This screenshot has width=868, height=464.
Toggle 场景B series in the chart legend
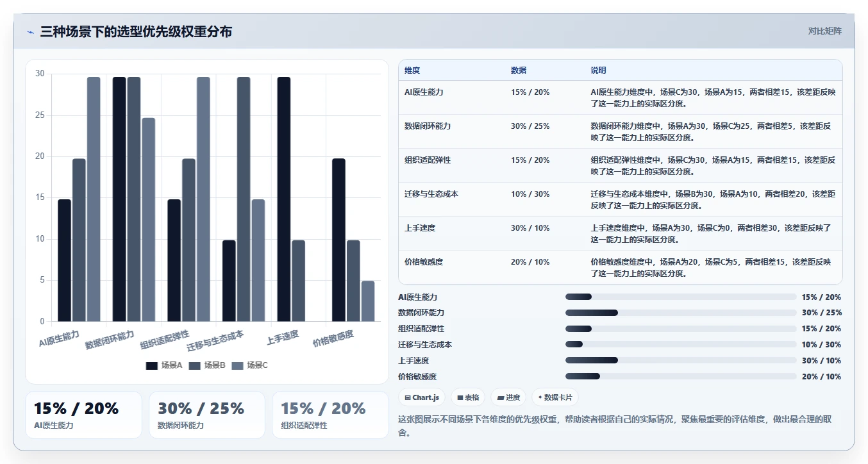click(207, 365)
